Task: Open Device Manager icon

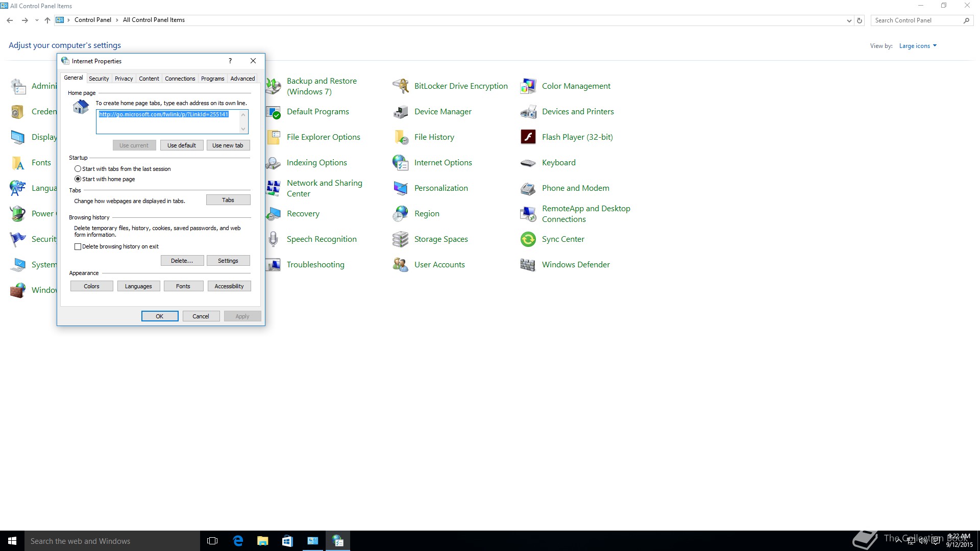Action: [401, 112]
